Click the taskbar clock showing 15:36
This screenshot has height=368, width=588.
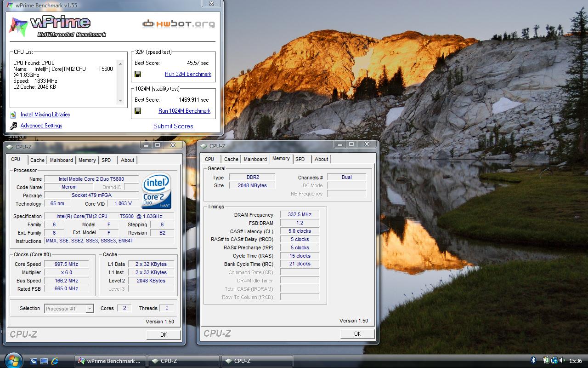click(576, 361)
